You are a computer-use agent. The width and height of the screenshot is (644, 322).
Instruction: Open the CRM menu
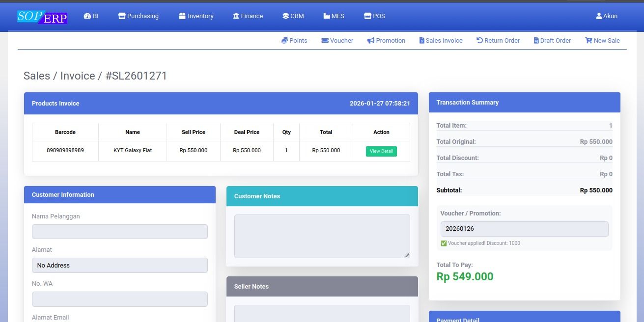tap(293, 16)
